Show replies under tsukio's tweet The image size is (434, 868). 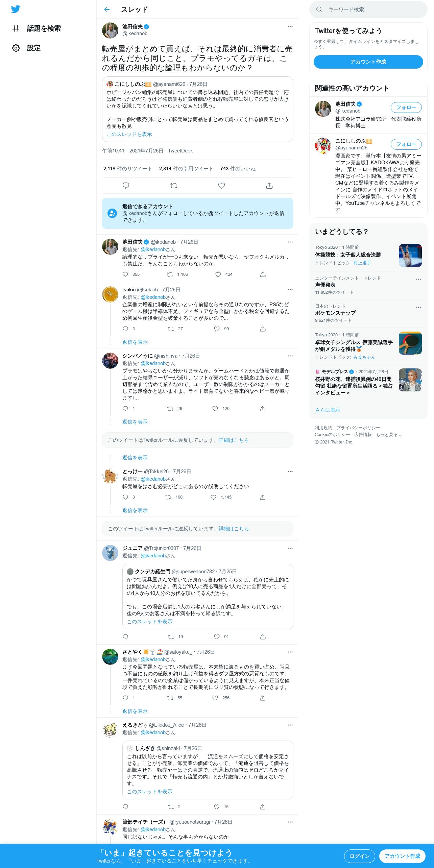tap(135, 342)
